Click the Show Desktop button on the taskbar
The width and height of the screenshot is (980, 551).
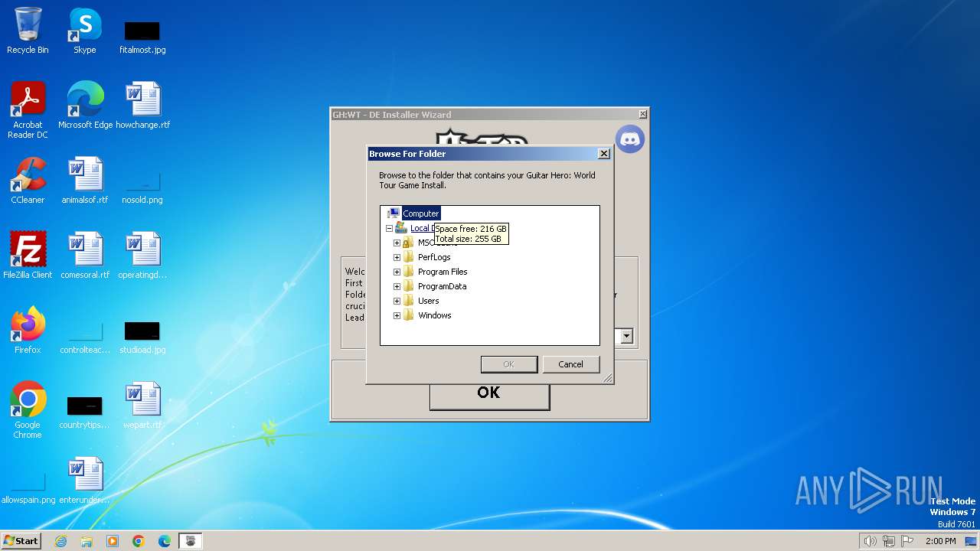pos(972,541)
